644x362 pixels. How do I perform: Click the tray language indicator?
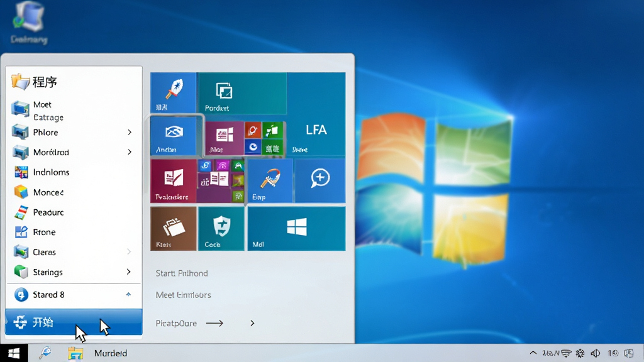tap(550, 353)
